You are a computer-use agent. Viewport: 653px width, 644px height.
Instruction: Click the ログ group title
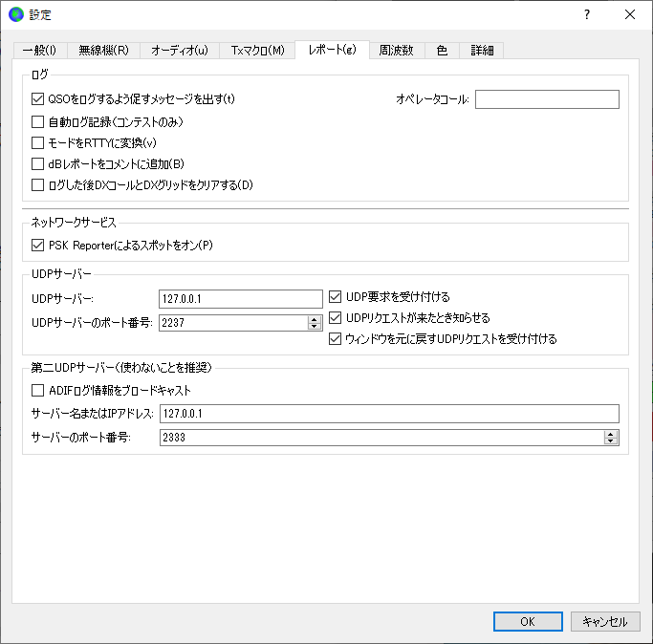39,75
